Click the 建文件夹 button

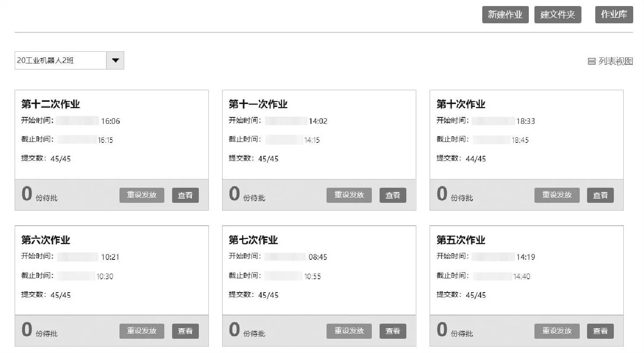click(x=558, y=15)
